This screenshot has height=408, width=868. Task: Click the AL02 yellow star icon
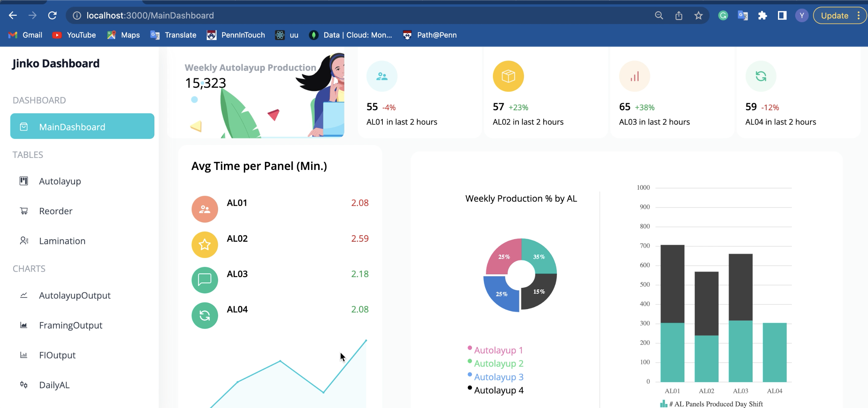click(205, 245)
